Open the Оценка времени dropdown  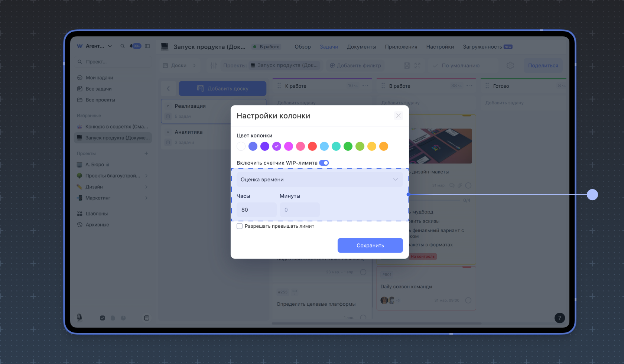point(319,179)
